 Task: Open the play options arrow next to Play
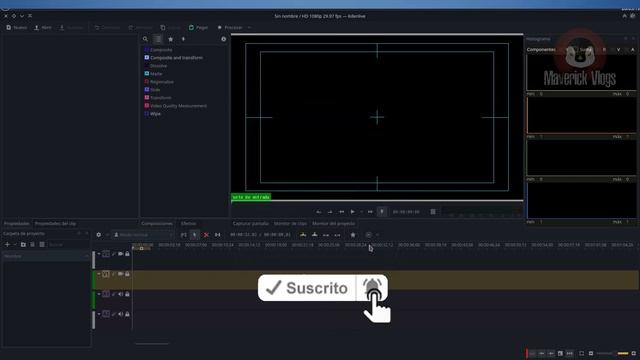pos(361,212)
